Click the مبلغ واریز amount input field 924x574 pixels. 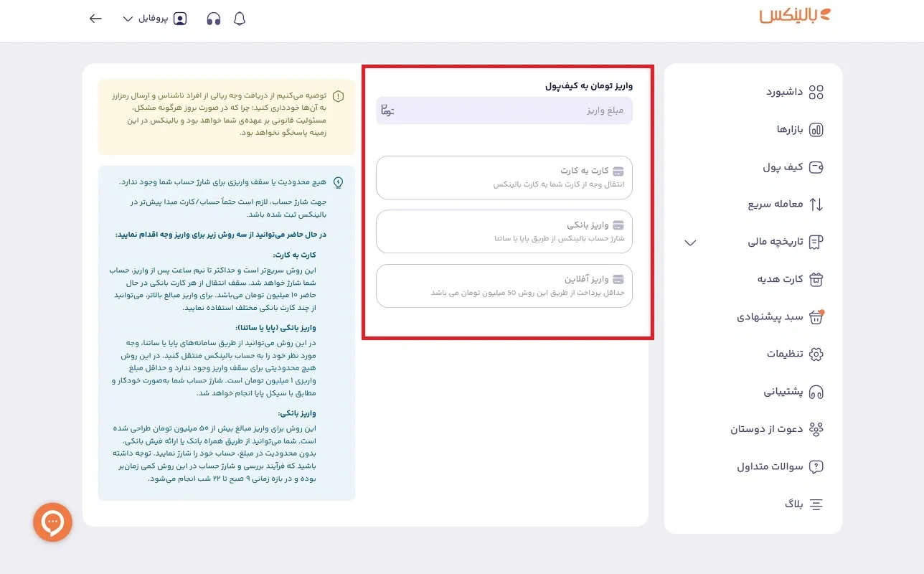(x=504, y=110)
